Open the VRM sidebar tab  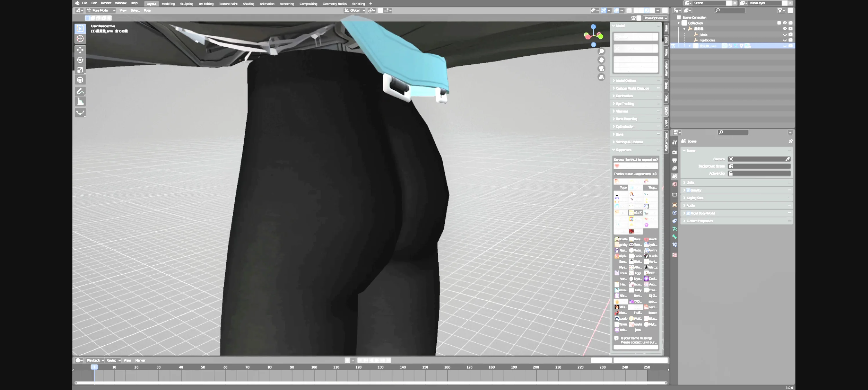[666, 123]
